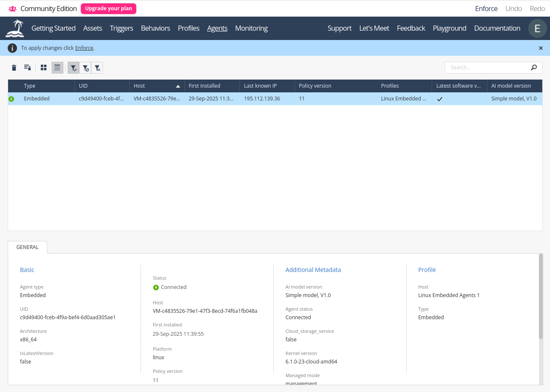This screenshot has height=392, width=550.
Task: Sort the table by First installed column
Action: coord(204,86)
